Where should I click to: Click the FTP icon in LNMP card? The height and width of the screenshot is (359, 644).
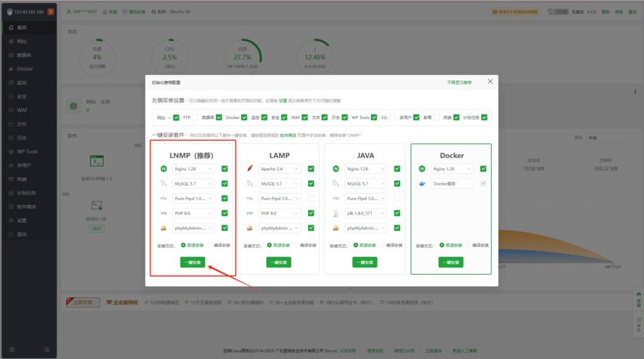(164, 199)
